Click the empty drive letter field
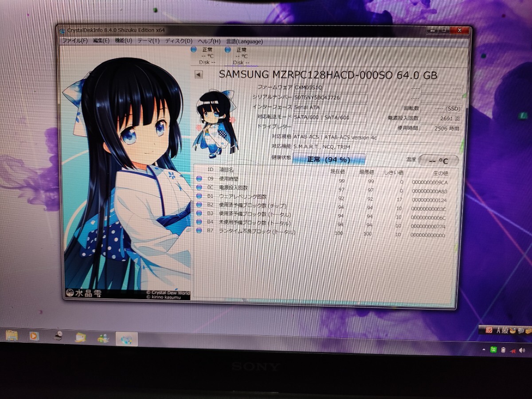The width and height of the screenshot is (532, 399). click(330, 127)
